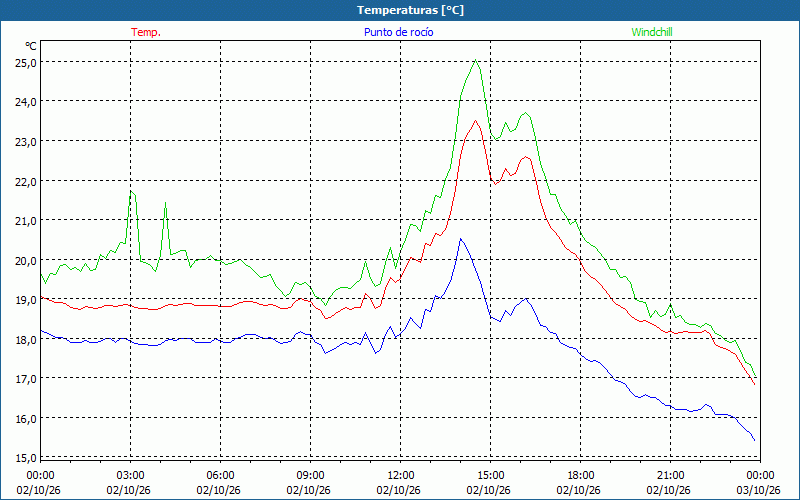
Task: Click the 17,0 y-axis value
Action: pos(26,379)
